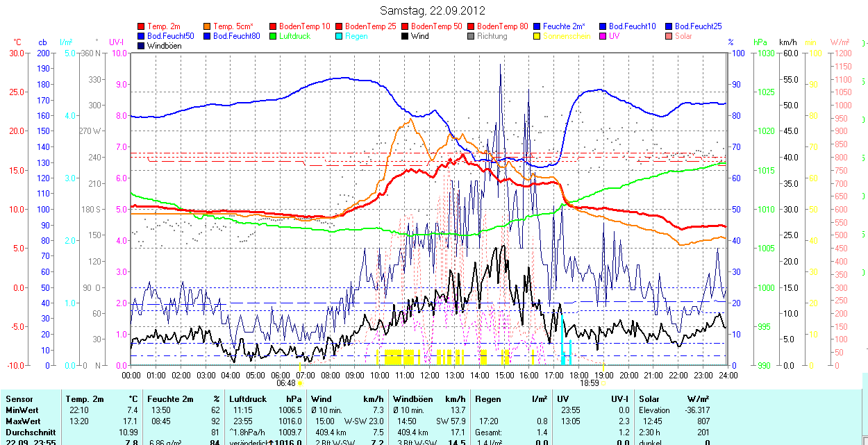Viewport: 868px width, 445px height.
Task: Click the Windböen column header in table
Action: pyautogui.click(x=412, y=399)
